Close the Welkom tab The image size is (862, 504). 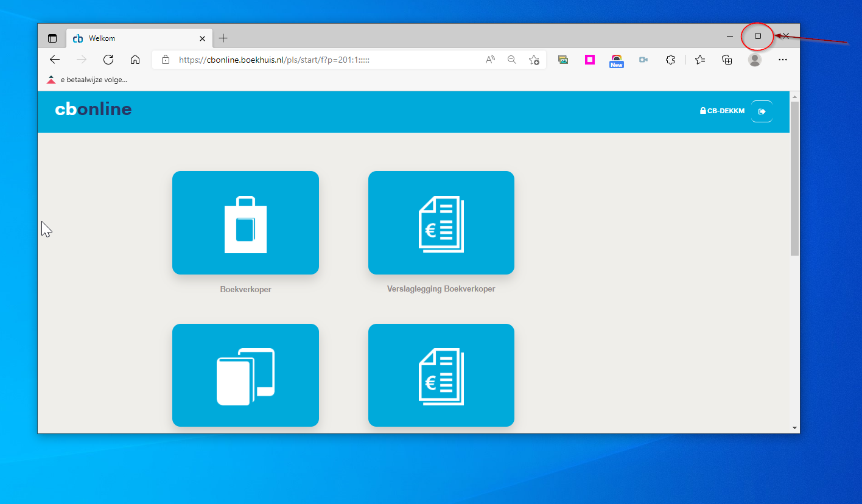click(x=203, y=38)
